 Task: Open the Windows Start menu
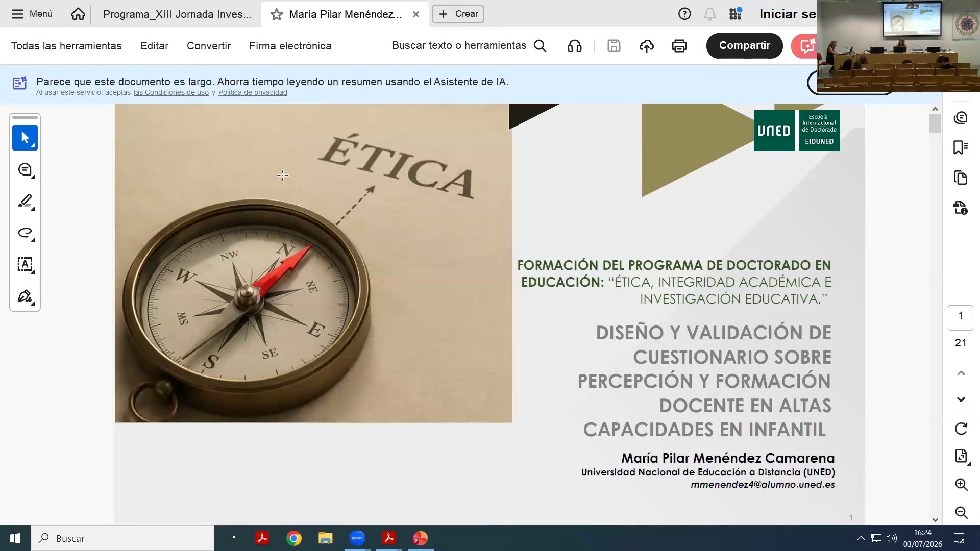click(15, 538)
